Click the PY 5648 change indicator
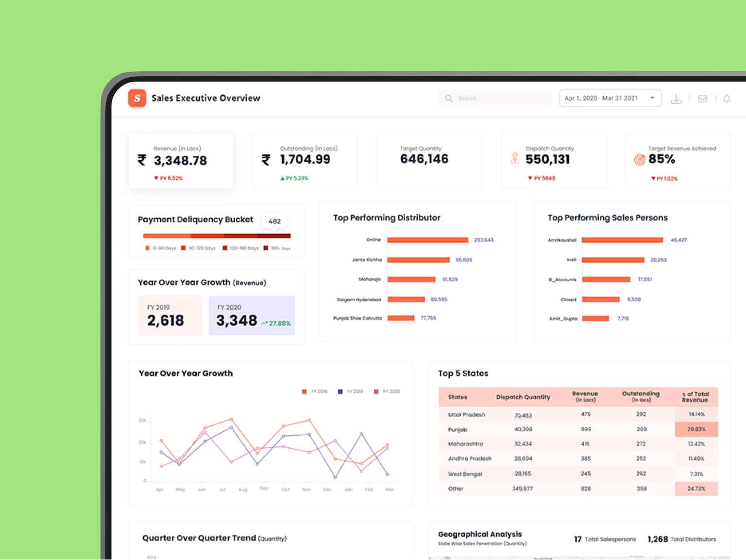The height and width of the screenshot is (560, 746). (542, 178)
